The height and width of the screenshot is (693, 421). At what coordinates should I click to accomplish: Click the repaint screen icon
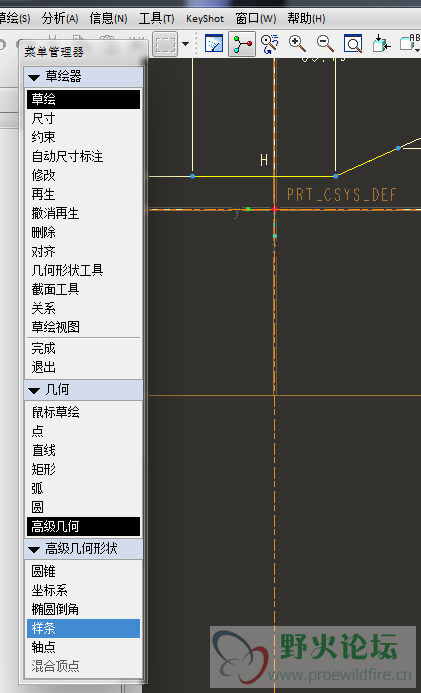click(214, 43)
